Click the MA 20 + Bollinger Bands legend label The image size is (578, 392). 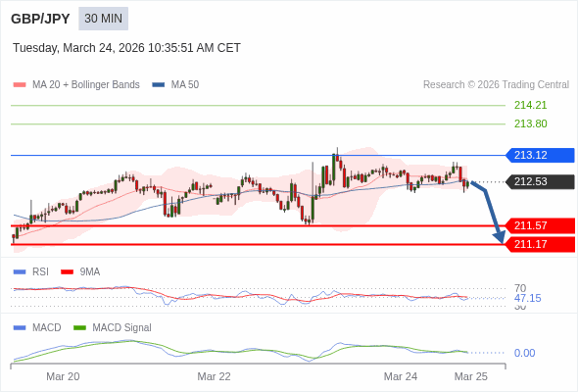point(86,85)
